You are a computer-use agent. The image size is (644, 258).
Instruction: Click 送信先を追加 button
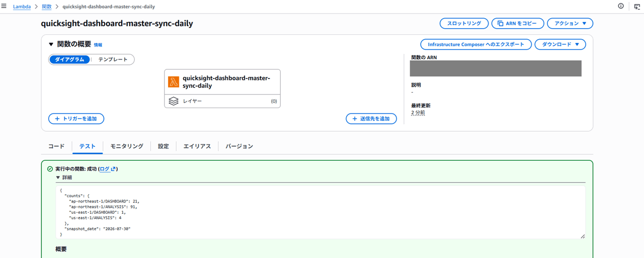click(371, 119)
